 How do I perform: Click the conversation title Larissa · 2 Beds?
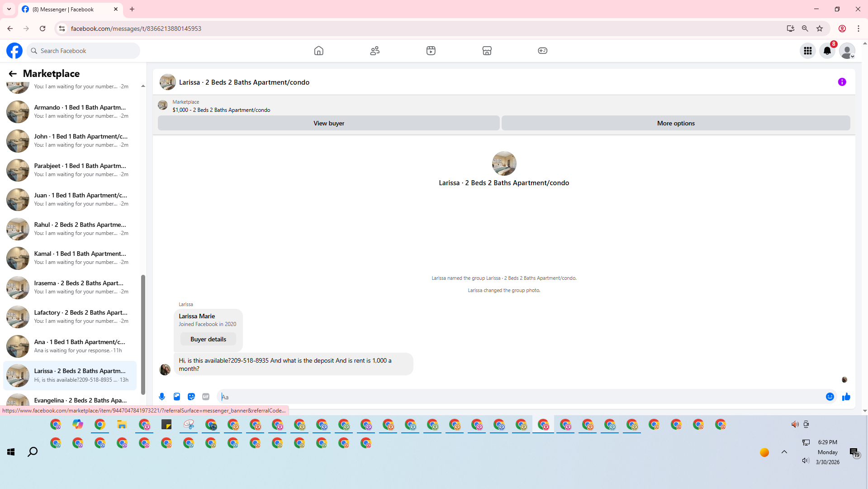(x=244, y=82)
